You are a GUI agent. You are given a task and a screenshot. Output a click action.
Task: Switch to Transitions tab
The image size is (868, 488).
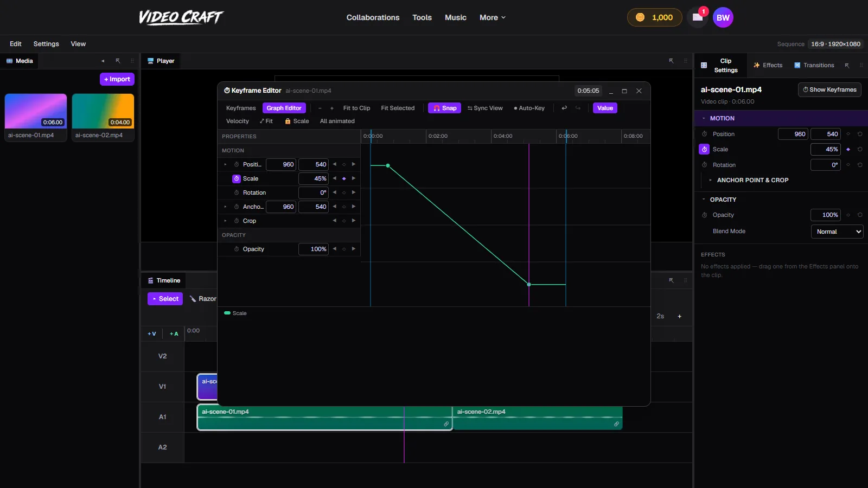814,65
